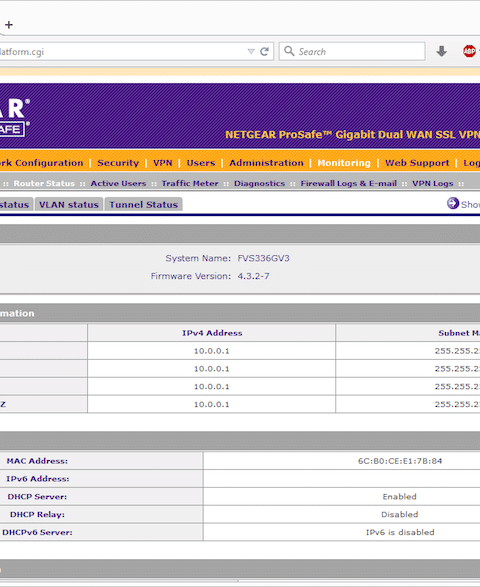Viewport: 480px width, 587px height.
Task: Switch to the VLAN status tab
Action: click(69, 204)
